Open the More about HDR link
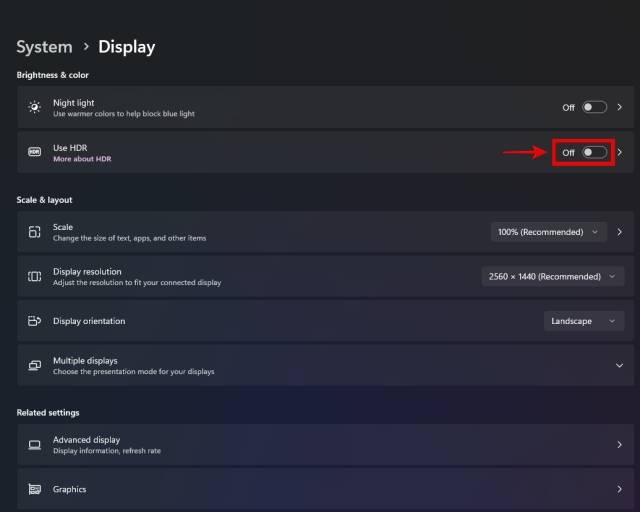 coord(82,159)
